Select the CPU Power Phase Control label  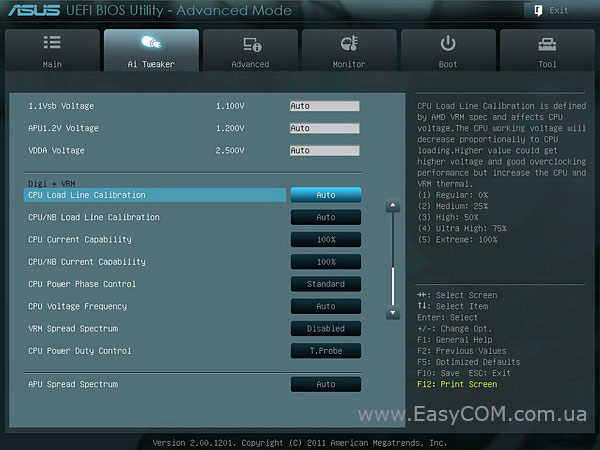[82, 284]
